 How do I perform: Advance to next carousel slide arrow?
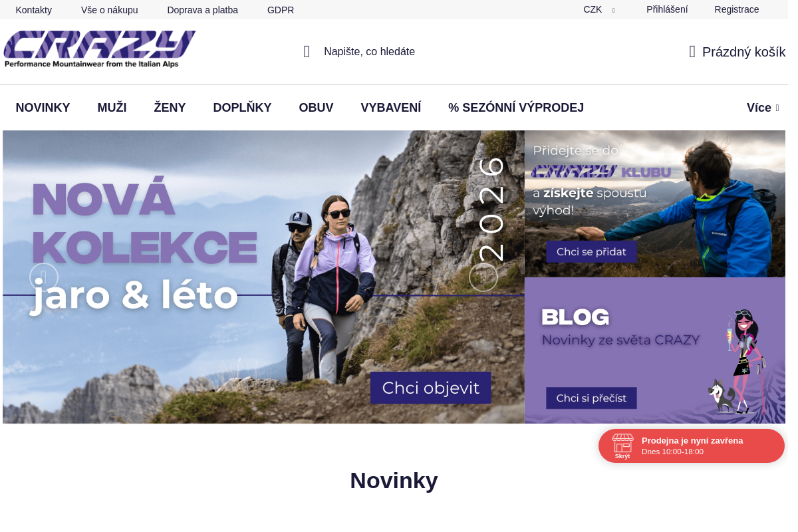click(x=483, y=277)
